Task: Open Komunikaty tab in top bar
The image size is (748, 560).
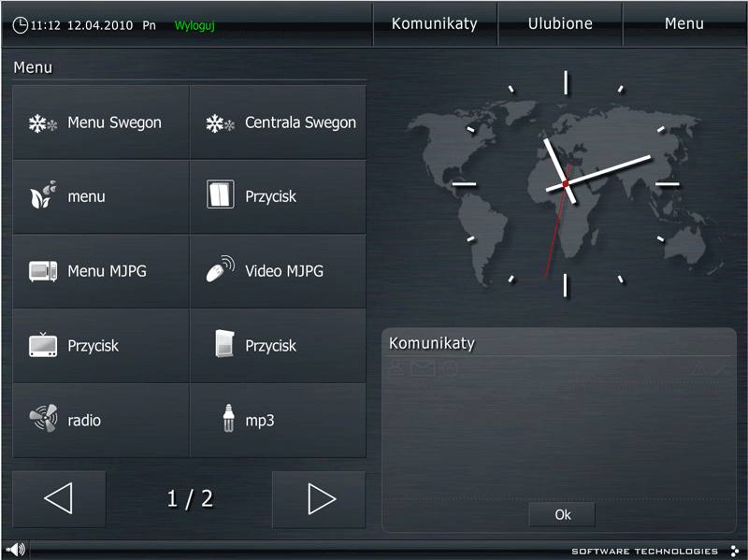Action: tap(434, 24)
